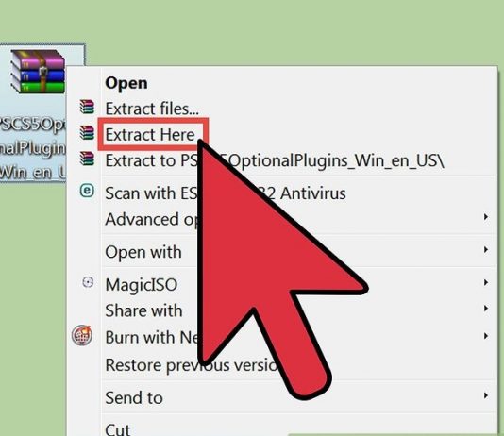The height and width of the screenshot is (436, 504).
Task: Choose Extract to PSCS5OptionalPlugins_Win_en_US folder
Action: pos(275,160)
